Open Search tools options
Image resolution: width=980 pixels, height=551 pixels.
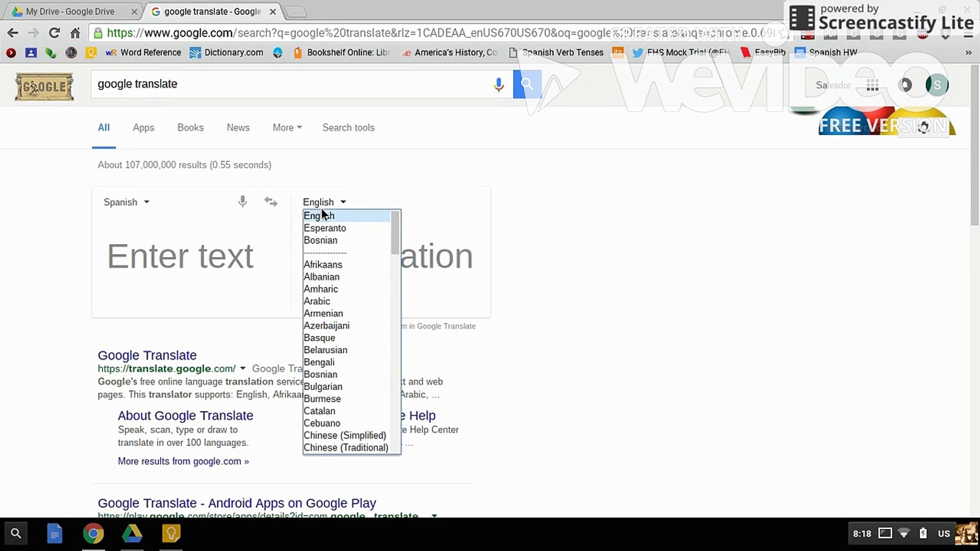click(348, 128)
